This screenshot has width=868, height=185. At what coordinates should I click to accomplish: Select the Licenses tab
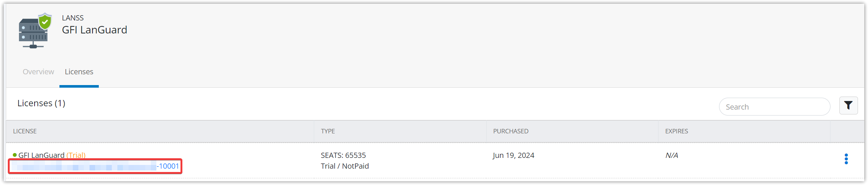click(79, 72)
